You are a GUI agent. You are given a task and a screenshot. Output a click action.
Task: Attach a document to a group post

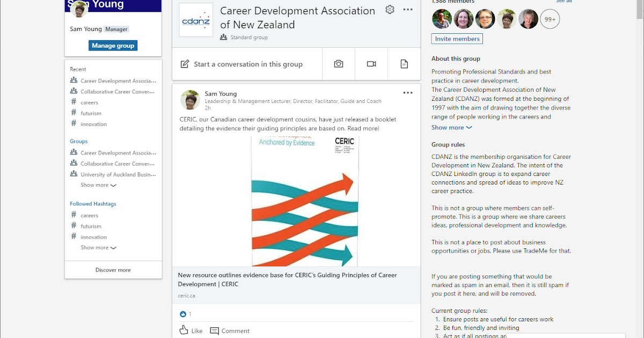pyautogui.click(x=404, y=63)
